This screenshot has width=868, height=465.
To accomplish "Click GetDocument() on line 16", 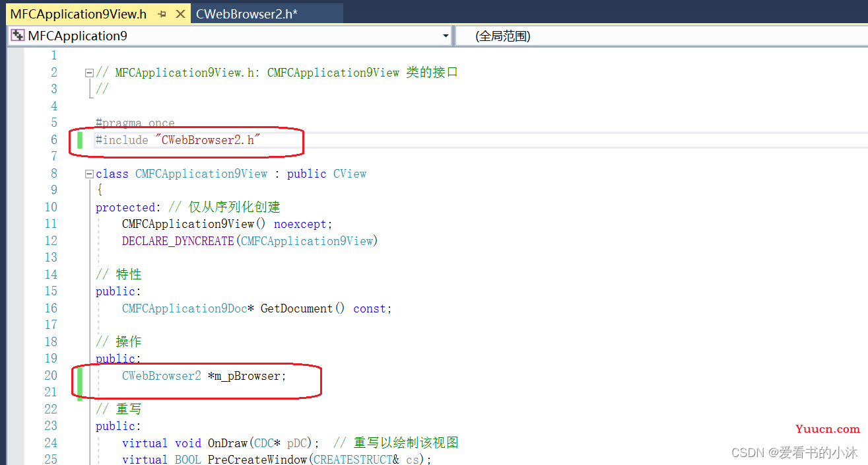I will pos(303,308).
